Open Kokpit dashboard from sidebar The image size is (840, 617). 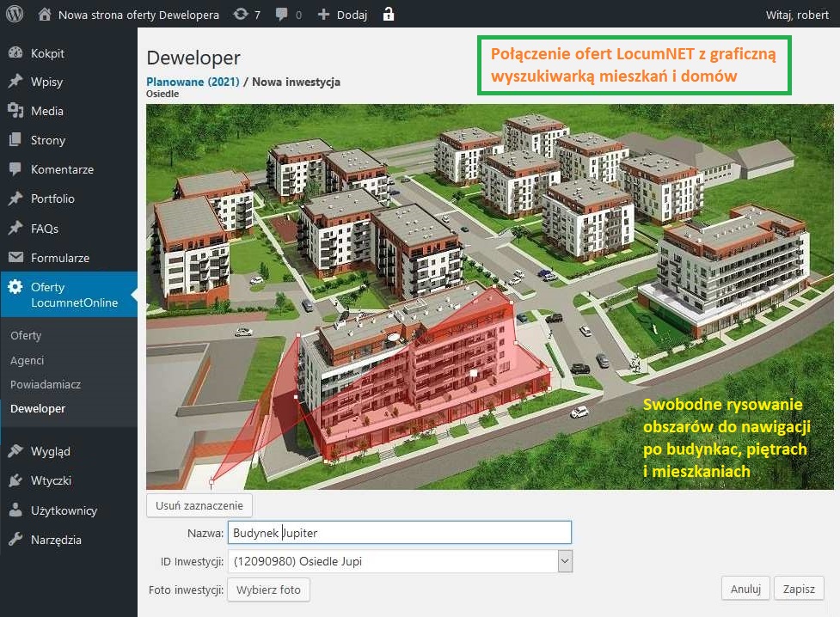click(47, 53)
